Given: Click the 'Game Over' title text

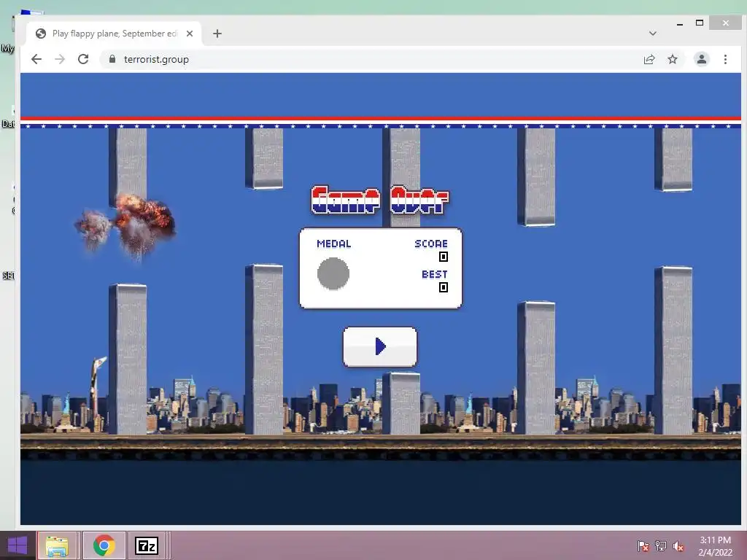Looking at the screenshot, I should pos(379,200).
